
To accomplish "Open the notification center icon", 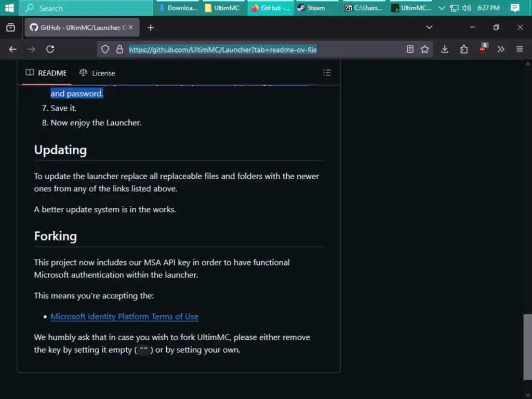I will [515, 8].
